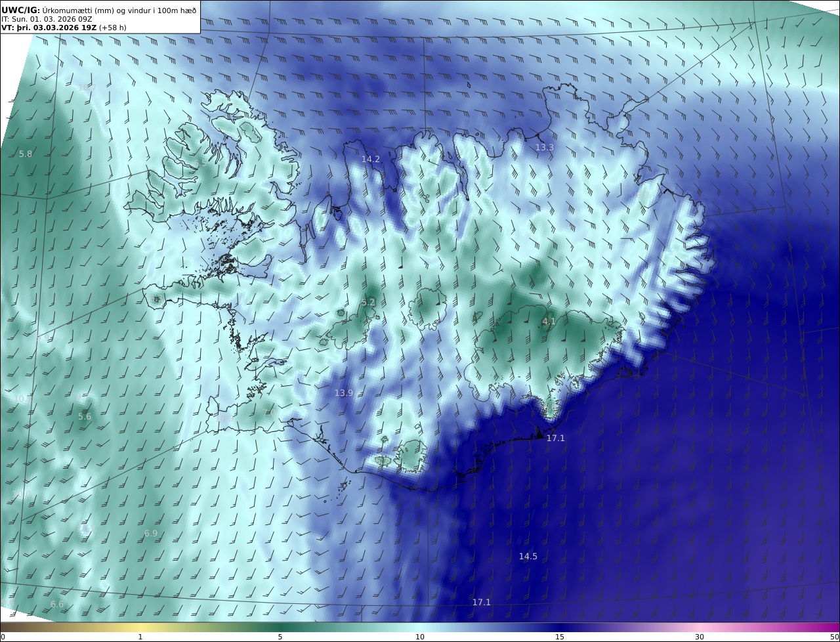Click the 5.6 value on the map
The width and height of the screenshot is (840, 642).
coord(85,417)
